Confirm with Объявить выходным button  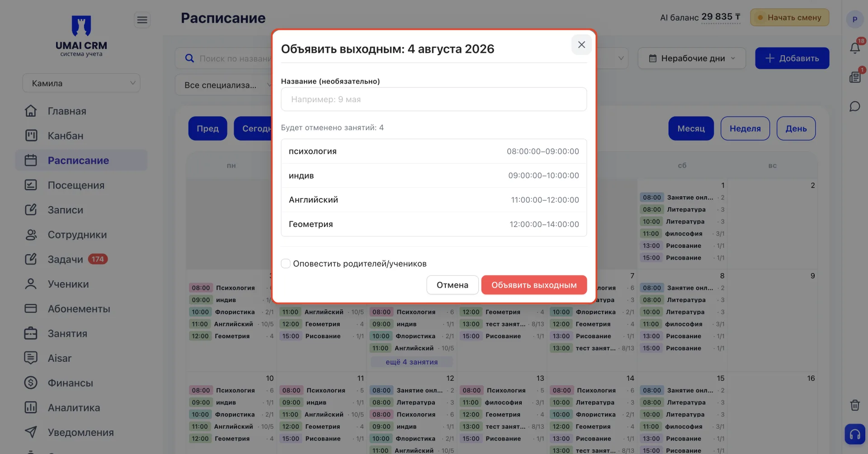point(534,285)
